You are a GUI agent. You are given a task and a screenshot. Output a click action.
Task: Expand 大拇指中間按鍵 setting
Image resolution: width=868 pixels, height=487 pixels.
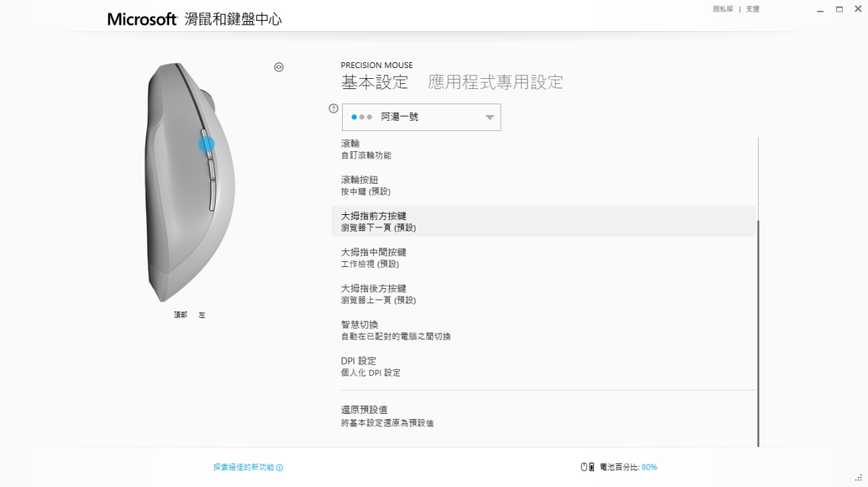(x=373, y=258)
